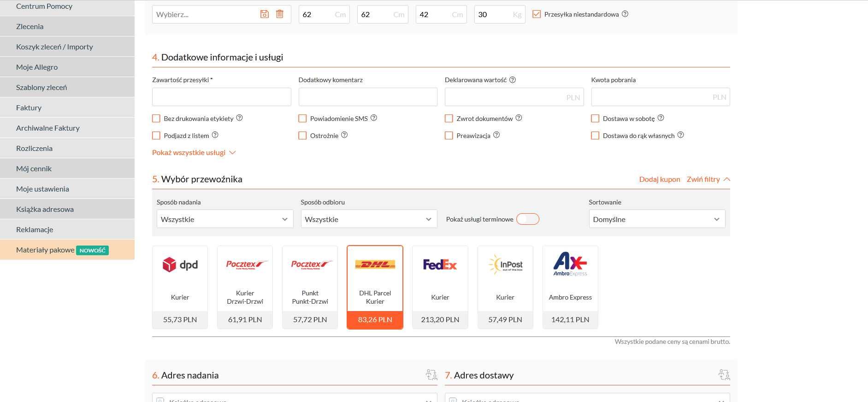Tick the Ostrożnie checkbox
868x402 pixels.
point(302,136)
